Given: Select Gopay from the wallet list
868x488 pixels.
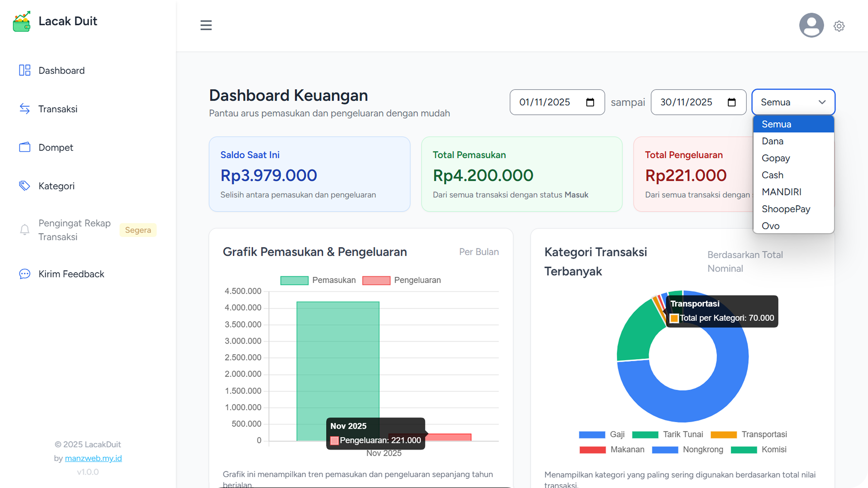Looking at the screenshot, I should click(776, 158).
